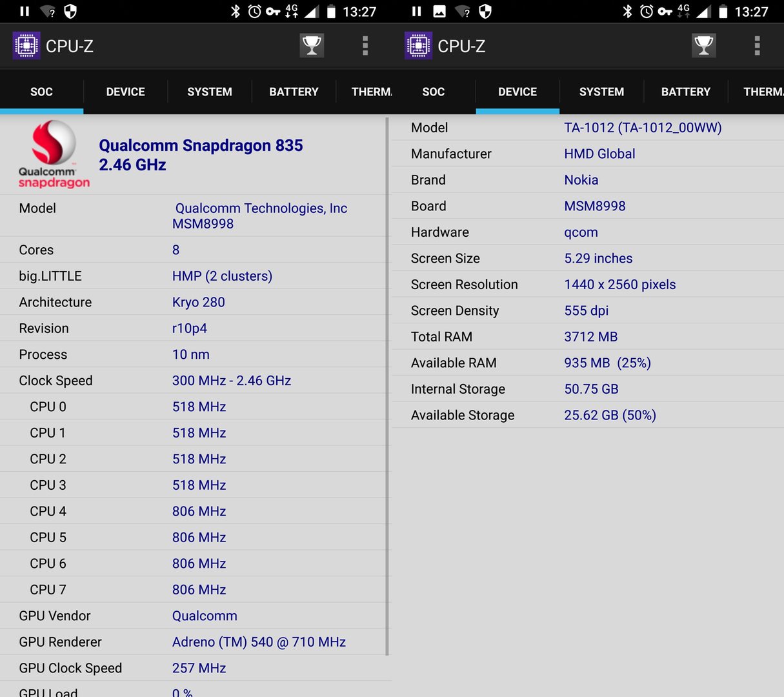Screen dimensions: 784x697
Task: Click the Nokia brand value
Action: (x=581, y=180)
